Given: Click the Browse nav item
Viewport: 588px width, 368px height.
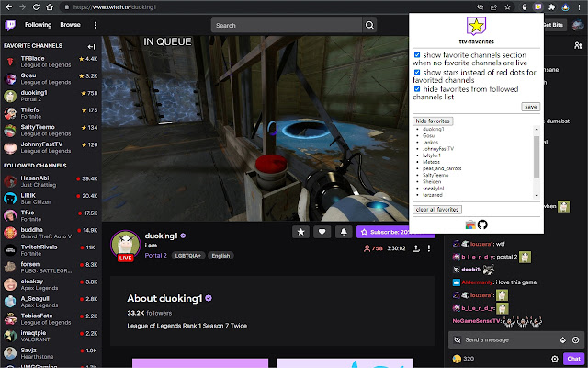Looking at the screenshot, I should (70, 25).
